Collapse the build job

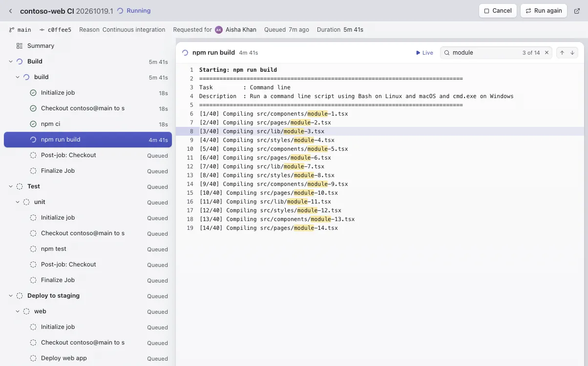click(x=18, y=77)
